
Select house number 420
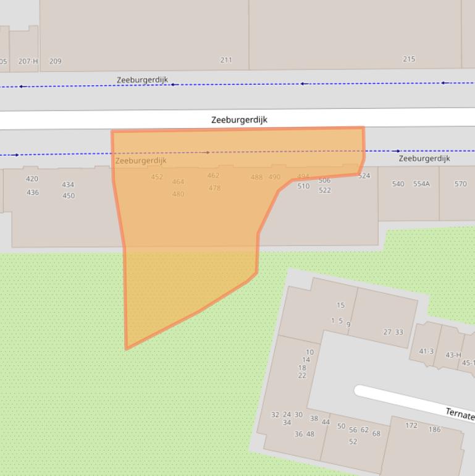click(x=32, y=179)
